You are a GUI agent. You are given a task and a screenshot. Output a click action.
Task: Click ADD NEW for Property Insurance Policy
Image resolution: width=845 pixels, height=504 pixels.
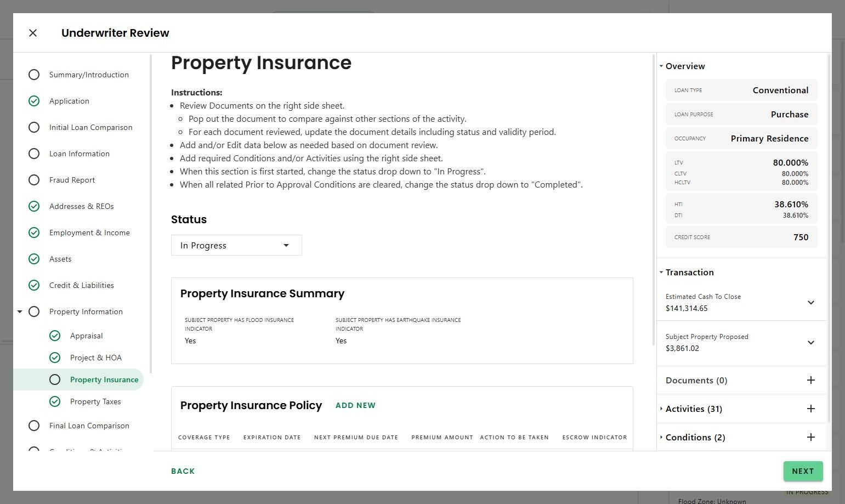tap(355, 405)
